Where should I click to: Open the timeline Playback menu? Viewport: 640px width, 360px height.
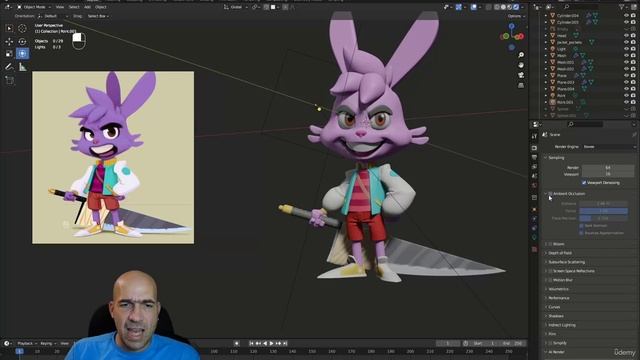click(x=27, y=343)
